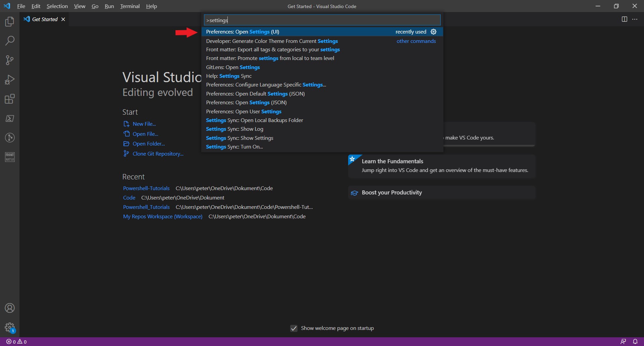
Task: Configure keybinding gear for Open Settings (UI)
Action: tap(433, 32)
